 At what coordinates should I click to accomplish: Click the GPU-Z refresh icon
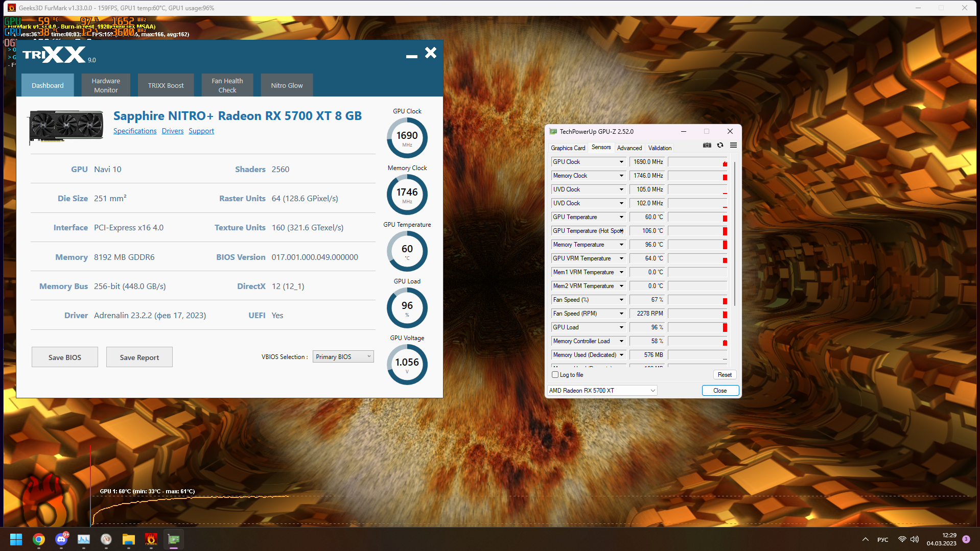click(720, 146)
